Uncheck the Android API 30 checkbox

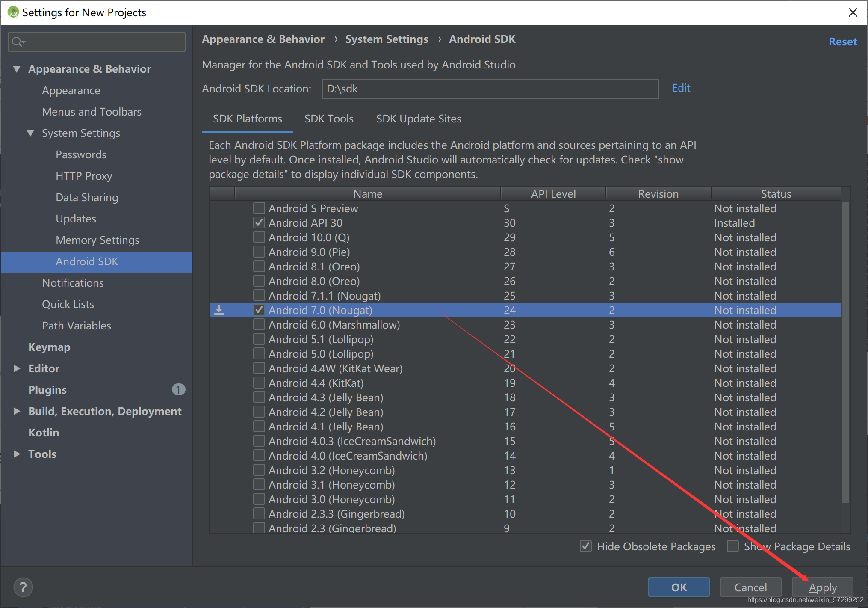[x=259, y=222]
